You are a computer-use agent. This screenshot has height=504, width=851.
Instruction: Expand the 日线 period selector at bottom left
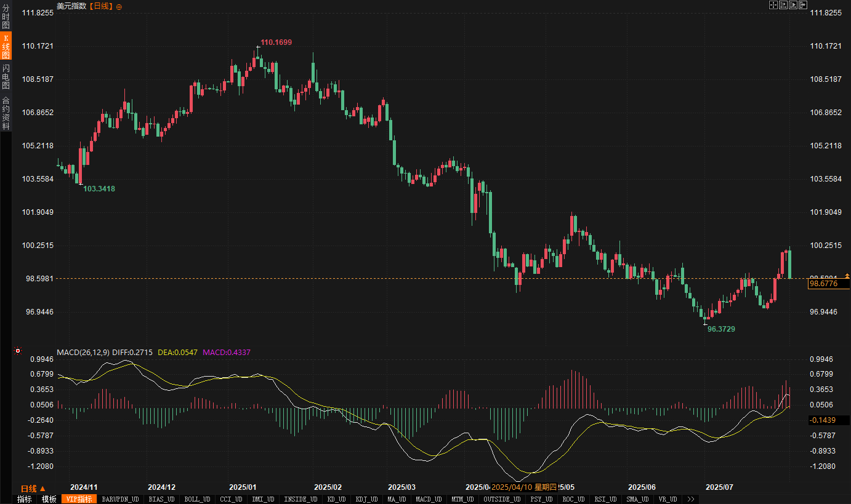pyautogui.click(x=33, y=488)
